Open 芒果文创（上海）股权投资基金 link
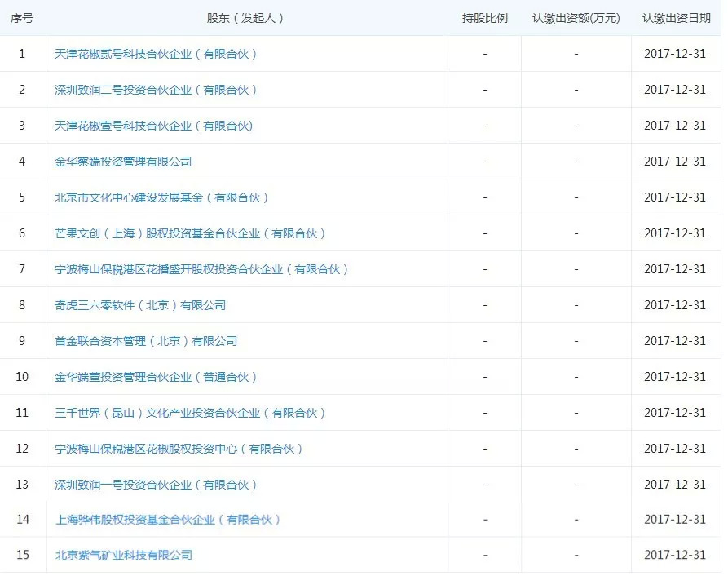The width and height of the screenshot is (728, 576). 190,233
